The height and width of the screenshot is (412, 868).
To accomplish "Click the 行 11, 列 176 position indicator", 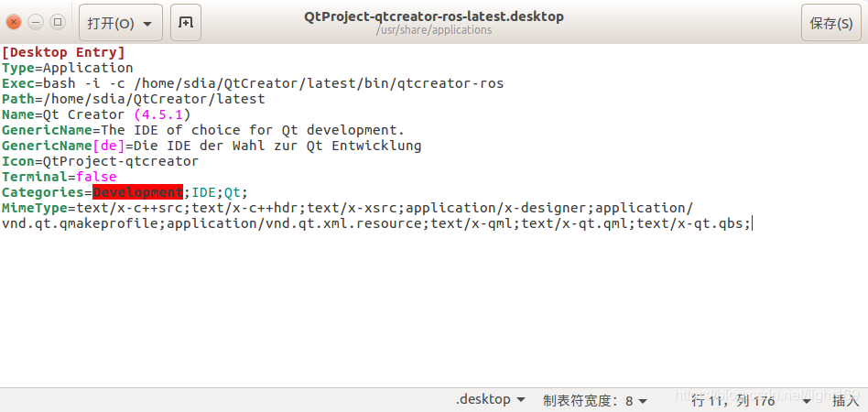I will click(x=733, y=400).
